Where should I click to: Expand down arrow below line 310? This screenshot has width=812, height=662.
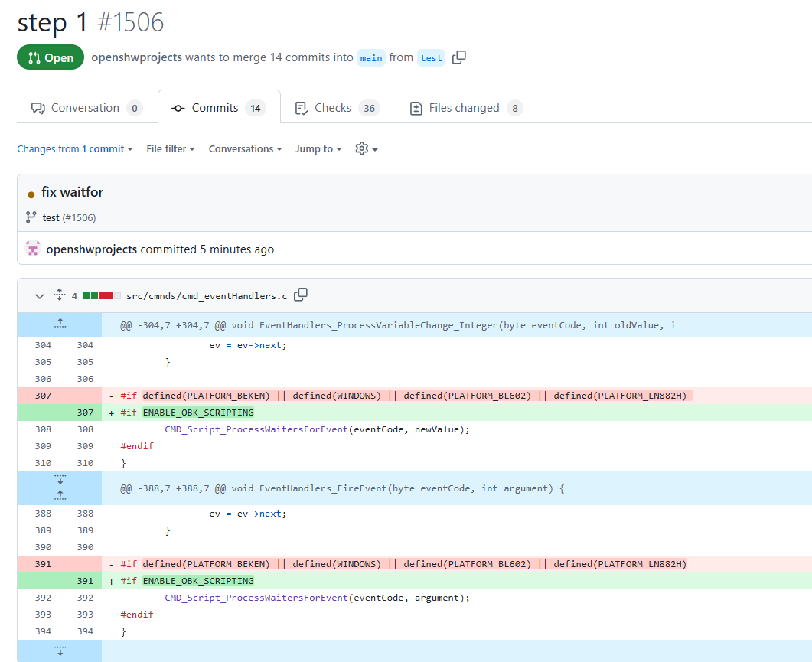(60, 480)
